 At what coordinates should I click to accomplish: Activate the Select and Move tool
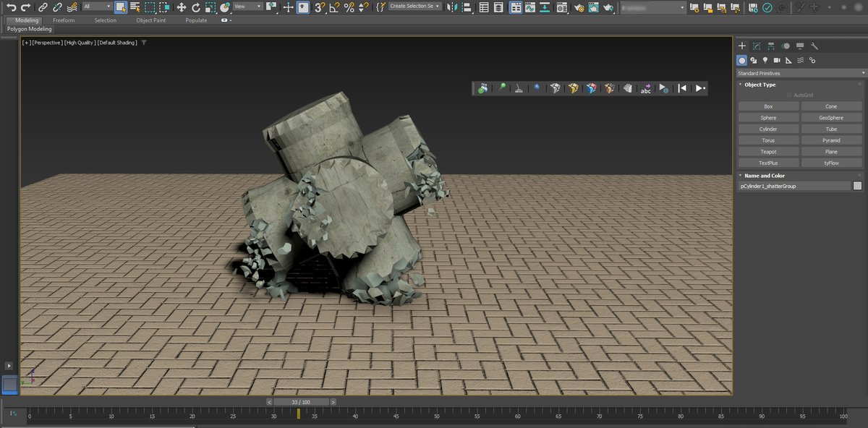click(x=182, y=7)
